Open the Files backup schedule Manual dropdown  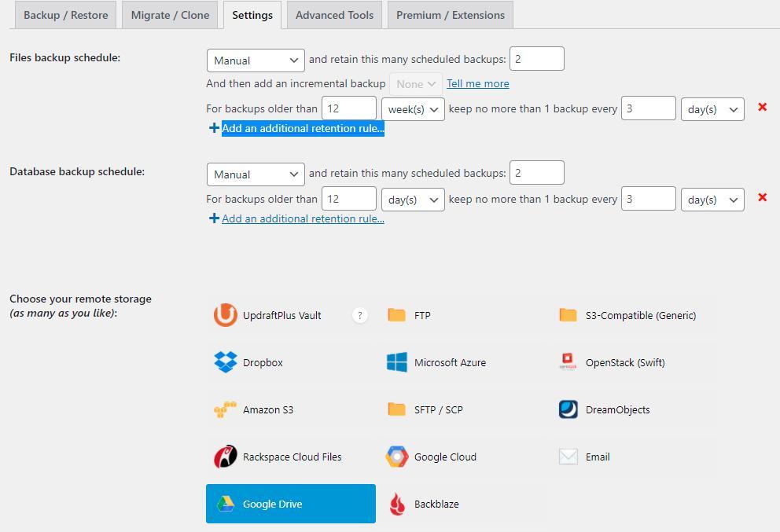click(256, 61)
